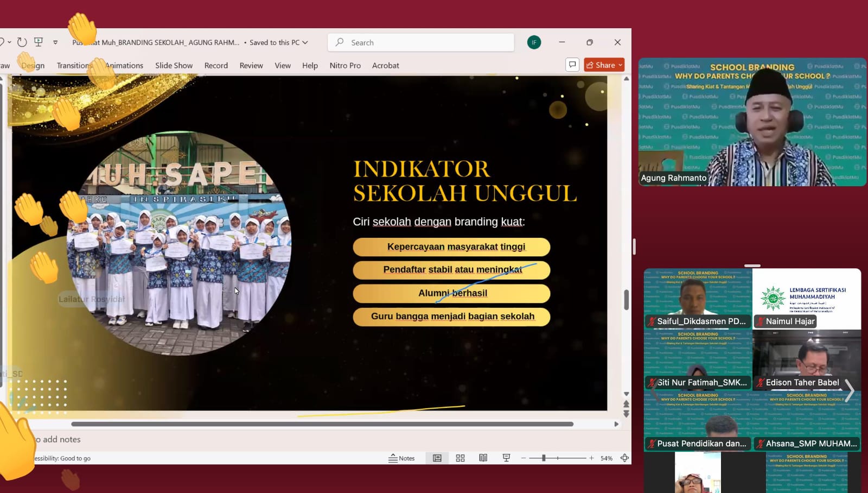
Task: Click the zoom slider in status bar
Action: (x=544, y=458)
